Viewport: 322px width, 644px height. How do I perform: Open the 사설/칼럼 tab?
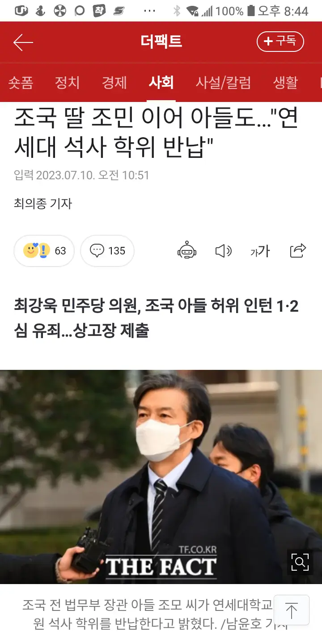(x=223, y=82)
